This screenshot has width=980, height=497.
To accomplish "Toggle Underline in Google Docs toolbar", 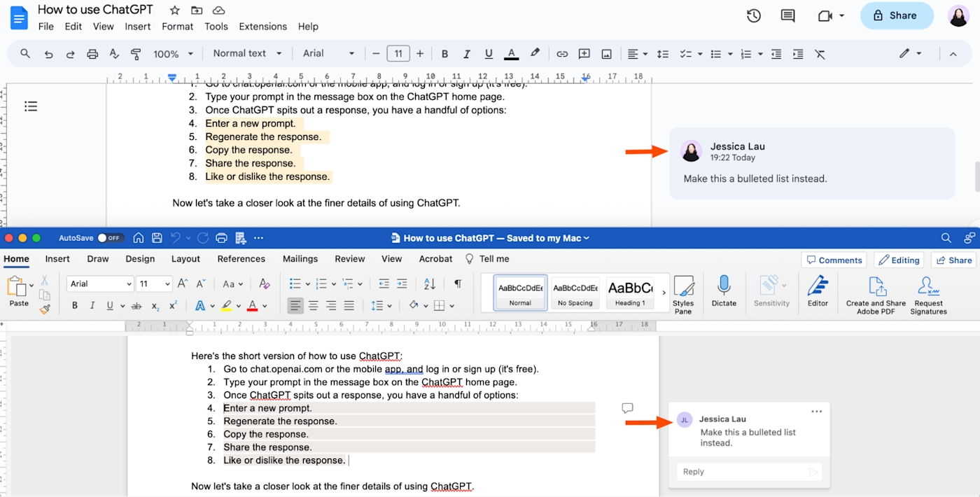I will pyautogui.click(x=489, y=54).
